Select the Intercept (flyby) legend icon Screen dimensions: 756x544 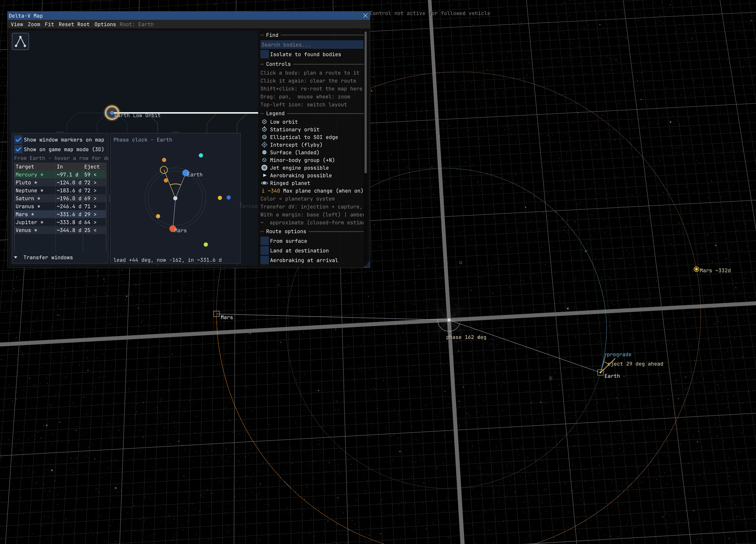(x=264, y=145)
